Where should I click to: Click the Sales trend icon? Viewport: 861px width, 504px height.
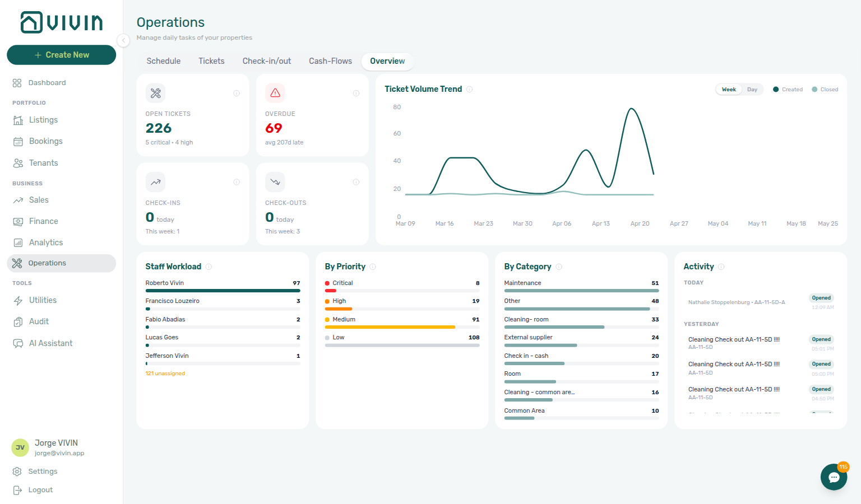point(18,200)
